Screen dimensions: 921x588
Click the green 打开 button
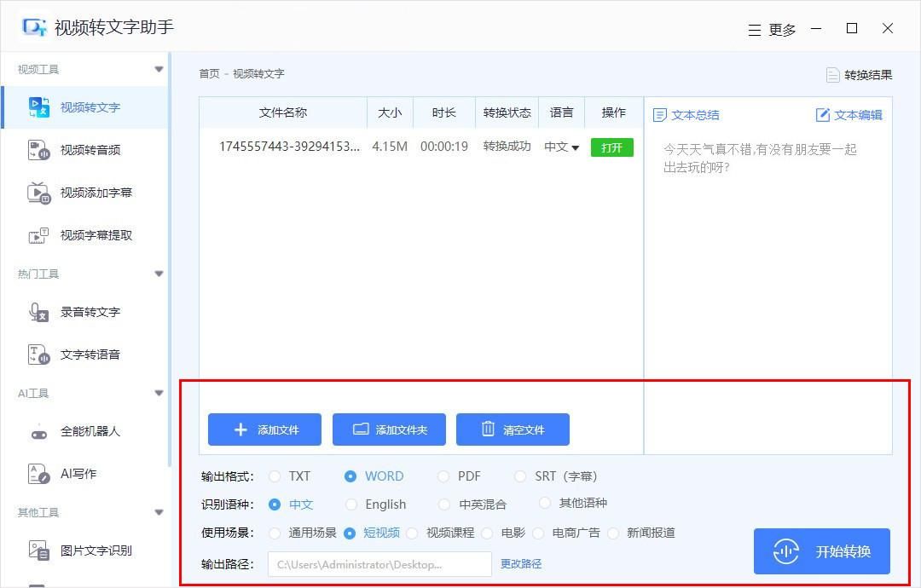[612, 147]
